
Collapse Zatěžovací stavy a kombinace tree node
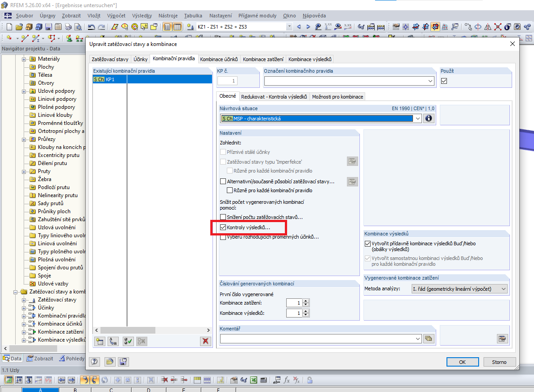point(15,292)
